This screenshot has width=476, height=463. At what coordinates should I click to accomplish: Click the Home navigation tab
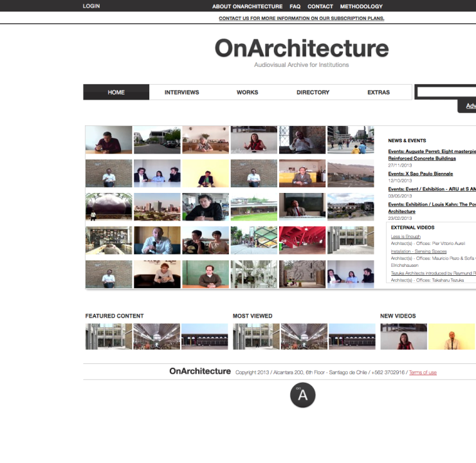116,93
